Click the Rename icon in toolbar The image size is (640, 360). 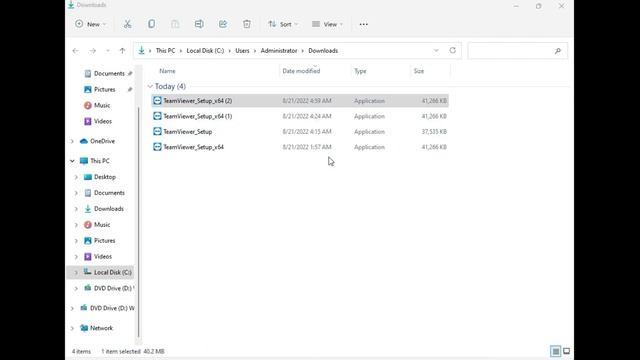(199, 24)
